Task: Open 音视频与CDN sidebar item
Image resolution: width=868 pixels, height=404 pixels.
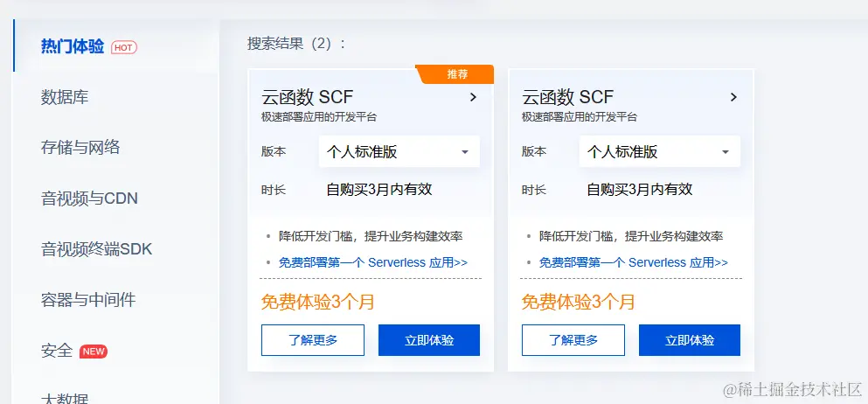Action: 89,199
